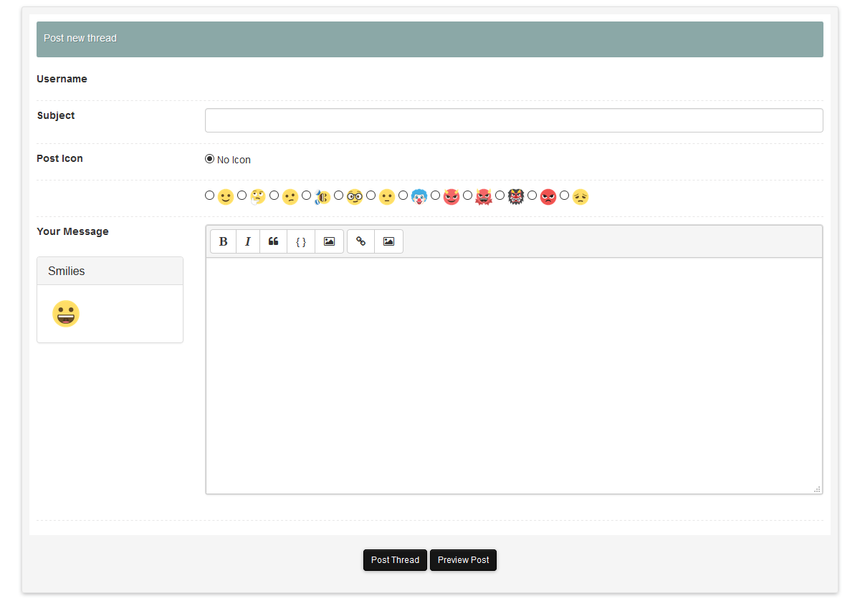
Task: Click the Post Icon label
Action: (59, 158)
